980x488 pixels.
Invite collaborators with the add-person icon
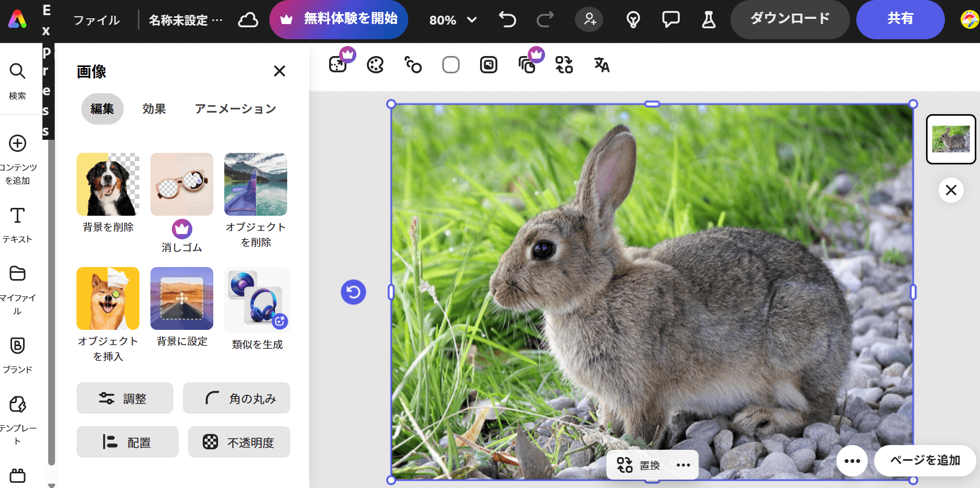[590, 20]
